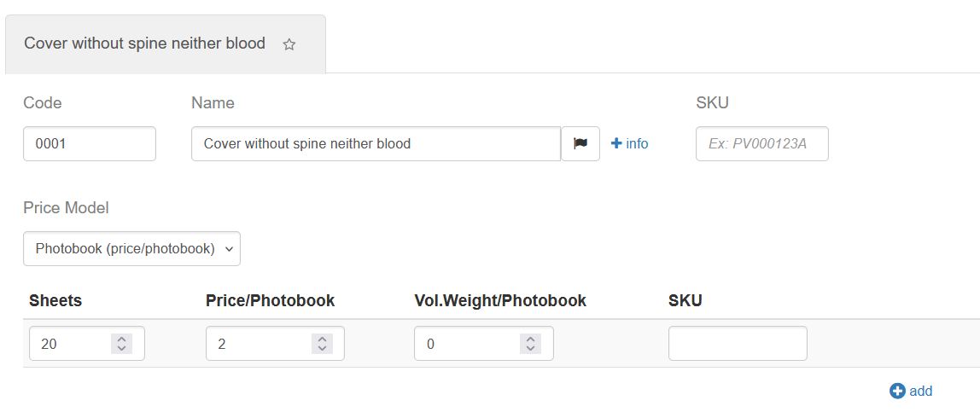
Task: Decrease the Vol.Weight/Photobook value
Action: click(x=530, y=348)
